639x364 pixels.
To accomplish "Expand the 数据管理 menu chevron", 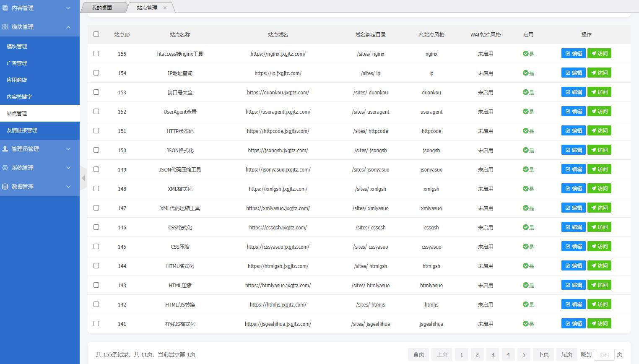I will click(x=68, y=187).
